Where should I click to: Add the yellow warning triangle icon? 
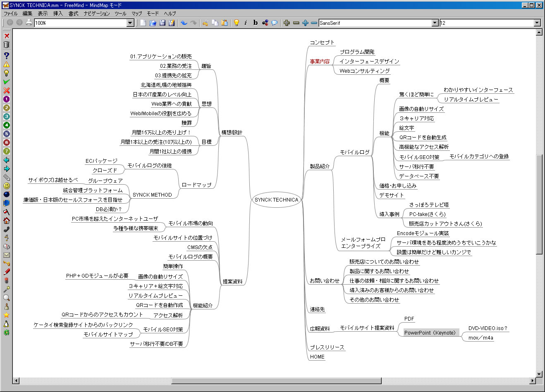tap(7, 64)
